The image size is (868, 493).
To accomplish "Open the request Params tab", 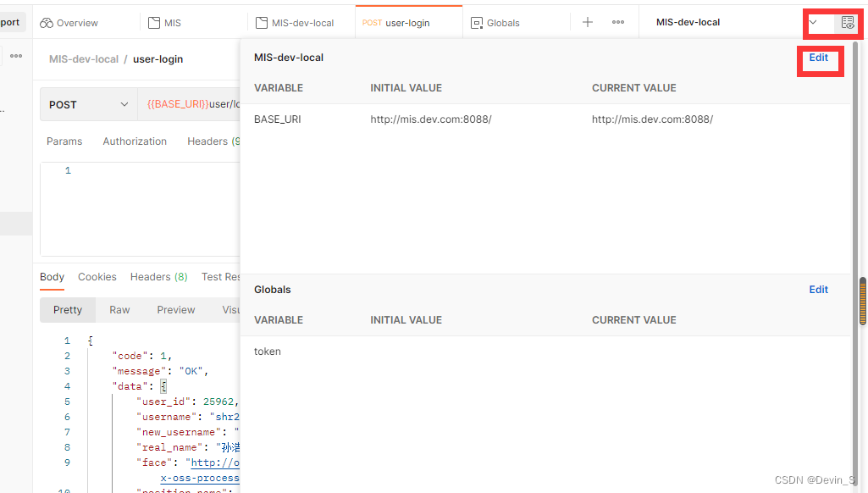I will pyautogui.click(x=64, y=141).
